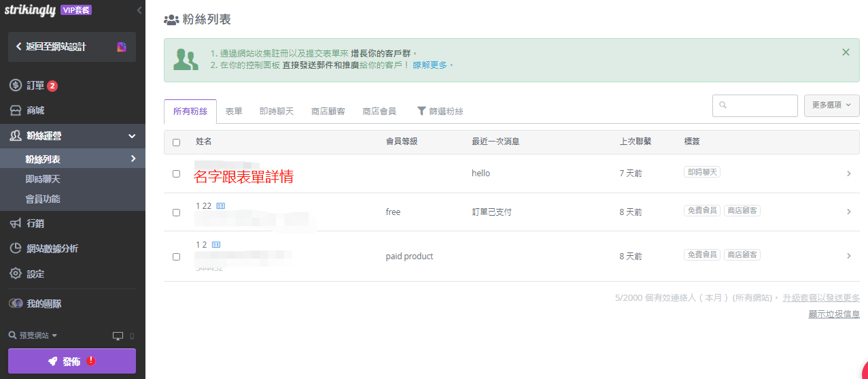The image size is (868, 379).
Task: Click the filter funnel icon in 篩選粉絲
Action: [x=421, y=110]
